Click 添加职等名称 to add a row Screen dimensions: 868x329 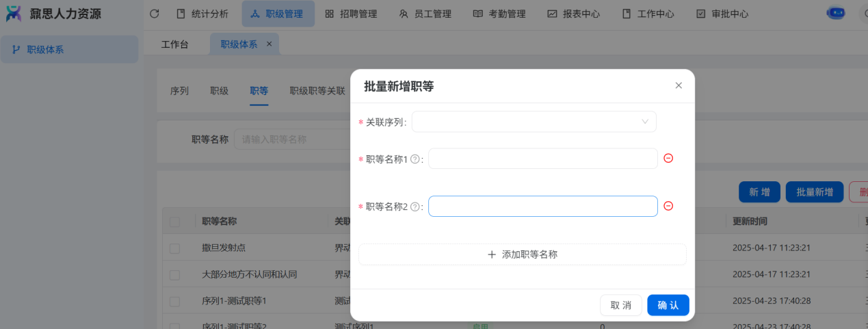(522, 254)
